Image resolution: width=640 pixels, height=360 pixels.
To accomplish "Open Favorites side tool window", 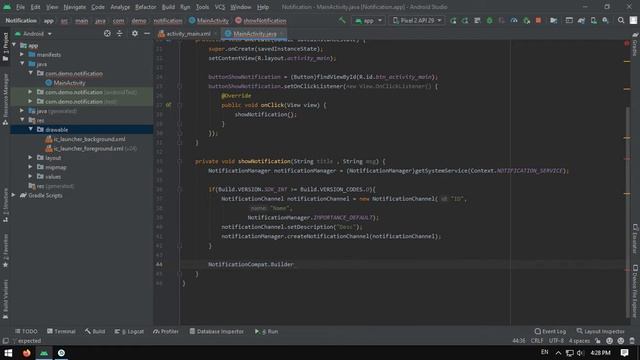I will [x=5, y=251].
